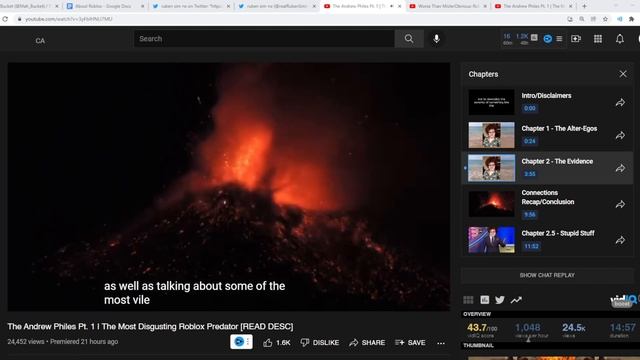This screenshot has width=640, height=360.
Task: Close the Worse Than YouTube tab
Action: (x=485, y=6)
